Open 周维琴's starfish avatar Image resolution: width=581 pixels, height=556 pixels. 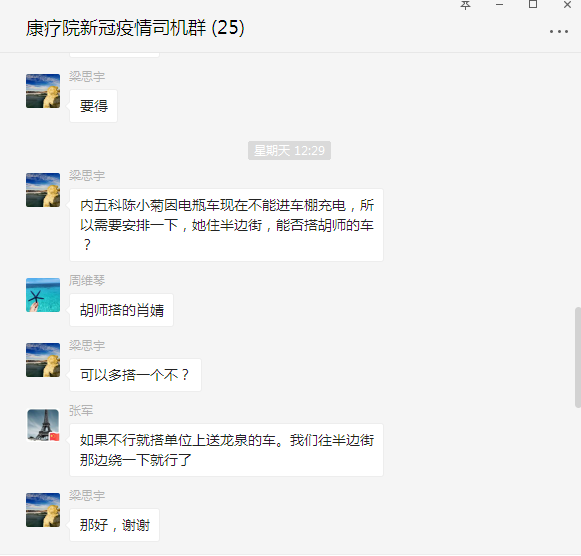pos(43,295)
